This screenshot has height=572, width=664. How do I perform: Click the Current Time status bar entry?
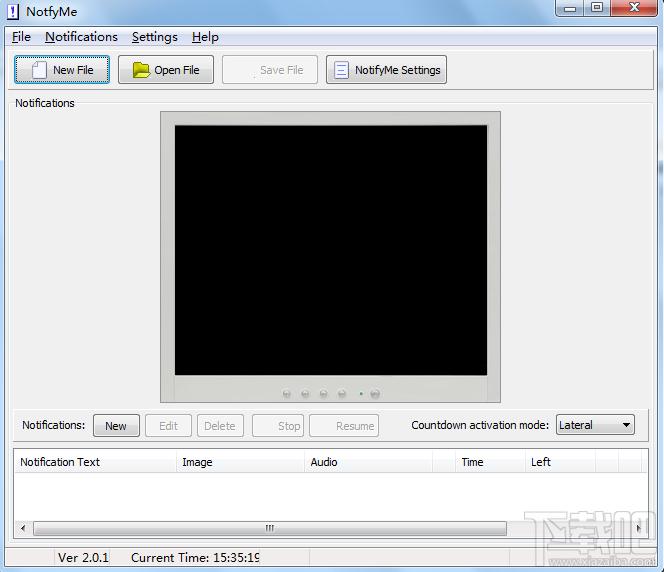(195, 557)
